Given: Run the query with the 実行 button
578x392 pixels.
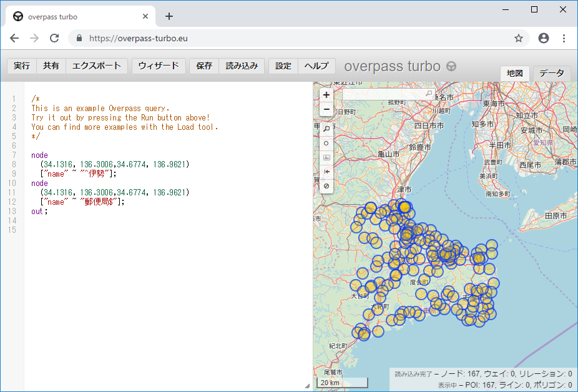Looking at the screenshot, I should pyautogui.click(x=21, y=66).
